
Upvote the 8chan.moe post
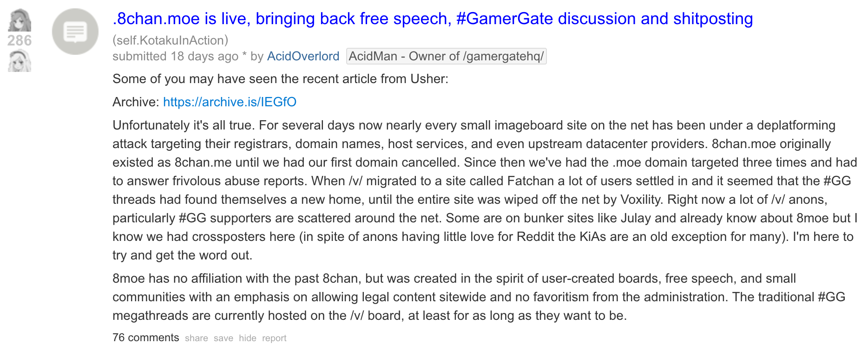[20, 20]
